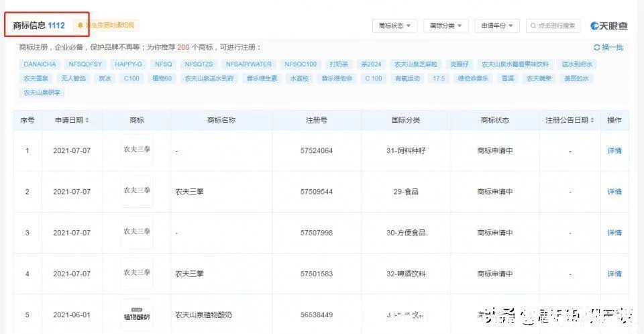Expand the 国际分类 filter dropdown
644x334 pixels.
[445, 26]
